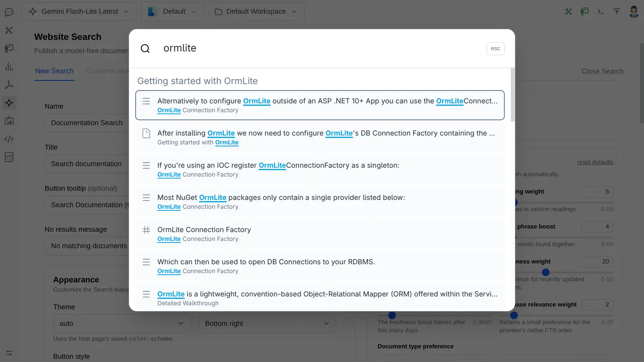The image size is (644, 362).
Task: Click the Button tooltip field
Action: point(87,205)
